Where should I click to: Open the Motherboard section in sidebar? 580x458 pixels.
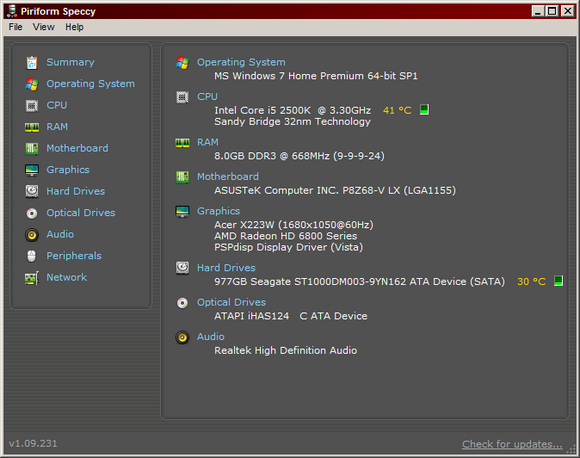pyautogui.click(x=77, y=148)
